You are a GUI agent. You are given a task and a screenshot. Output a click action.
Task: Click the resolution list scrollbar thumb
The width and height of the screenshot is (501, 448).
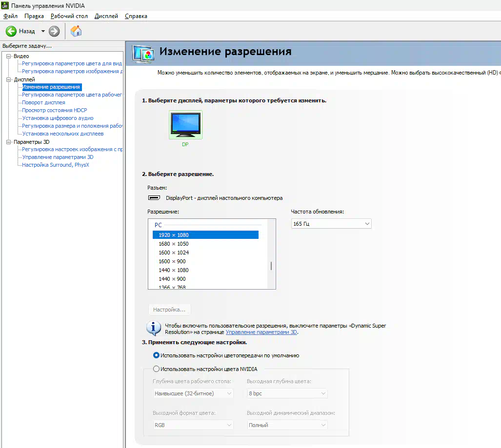(x=271, y=266)
